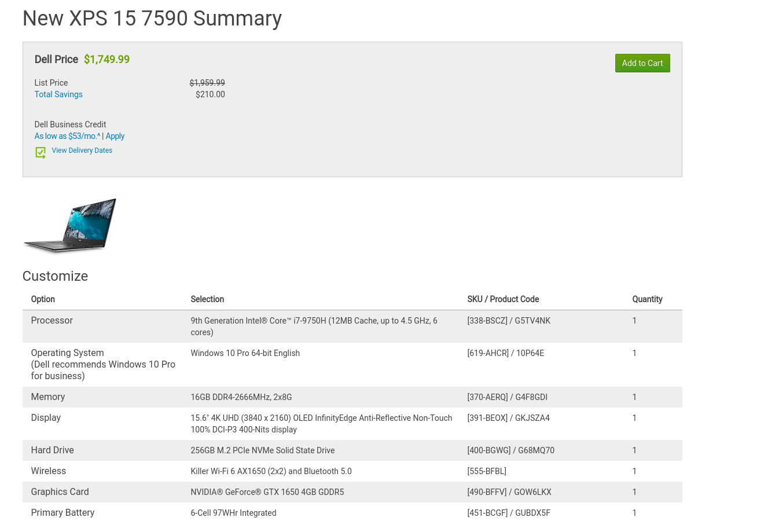Open the As low as $53/mo. financing link
Screen dimensions: 764x532
pos(67,136)
